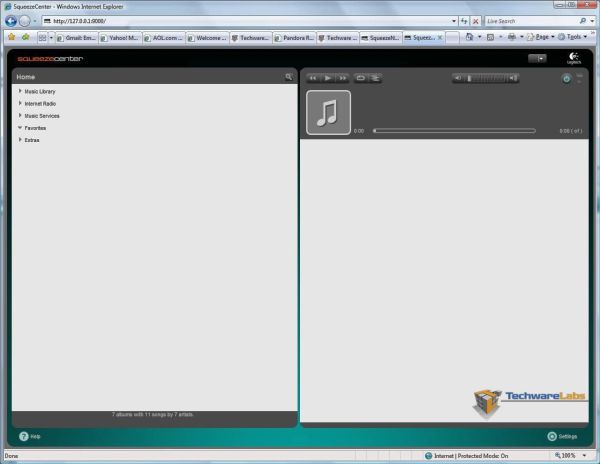
Task: Skip to the previous track
Action: click(x=313, y=78)
